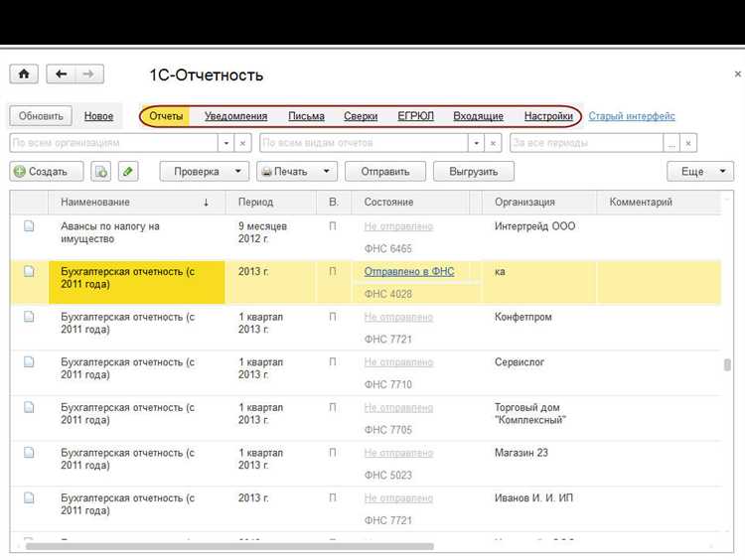Sort by the arrow in Наименование header
The height and width of the screenshot is (560, 745).
(x=206, y=203)
